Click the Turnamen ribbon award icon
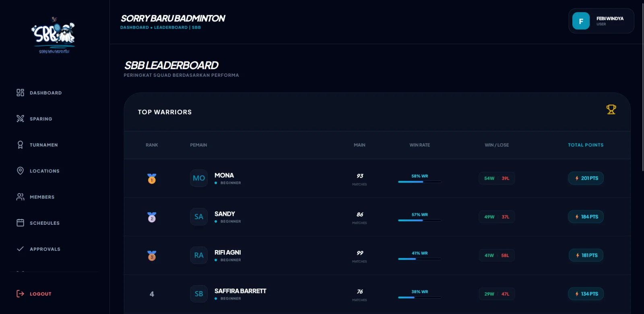 coord(20,145)
